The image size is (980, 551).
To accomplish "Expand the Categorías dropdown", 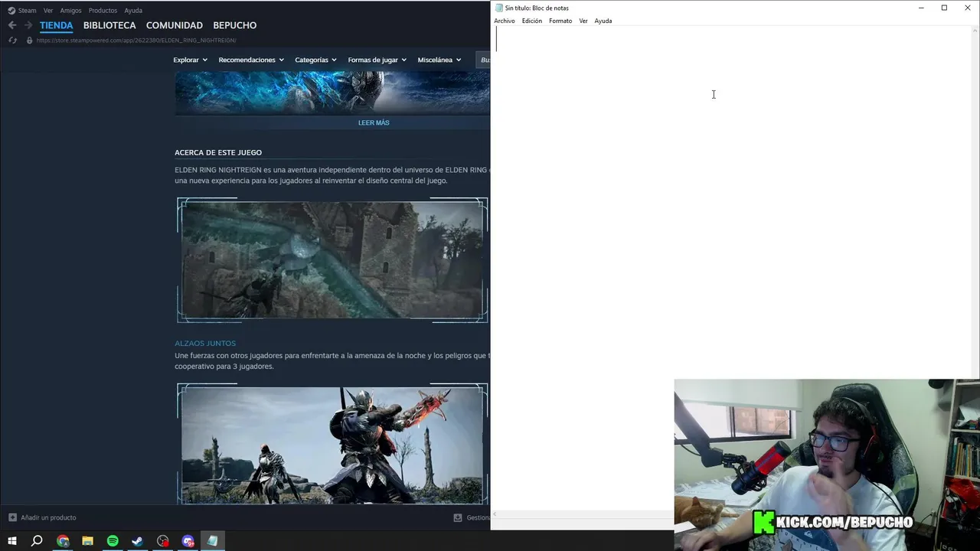I will 315,60.
